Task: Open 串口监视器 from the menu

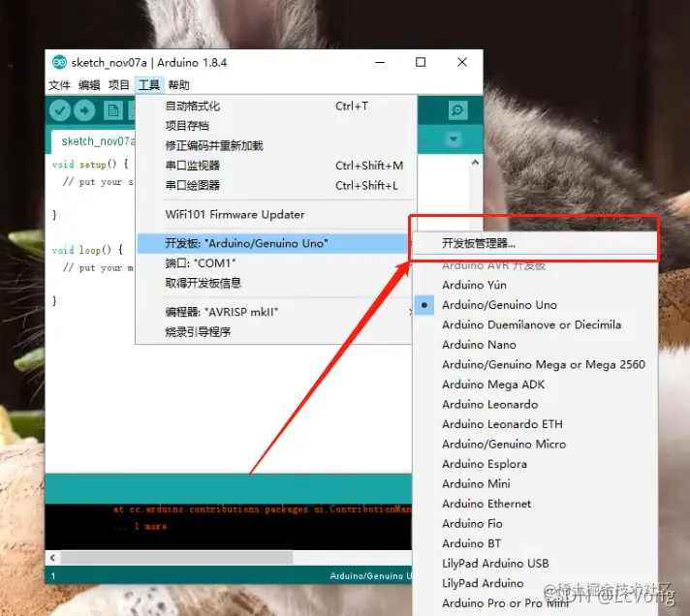Action: click(276, 166)
